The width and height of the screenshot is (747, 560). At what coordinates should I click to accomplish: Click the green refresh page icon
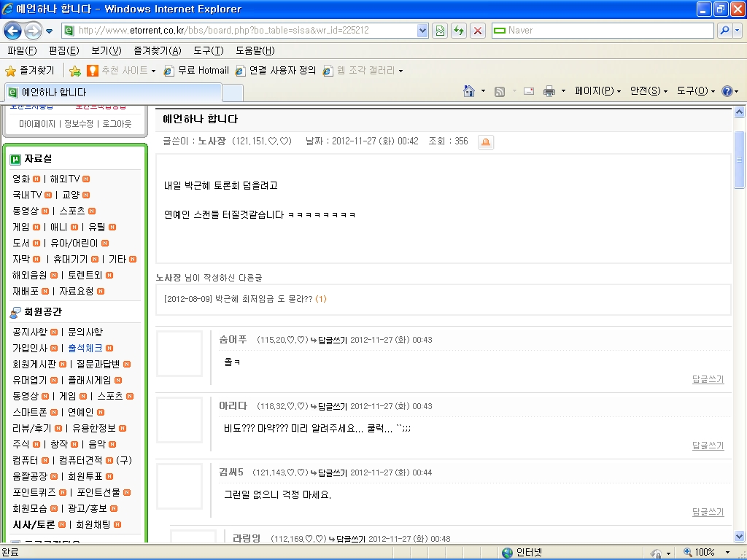(458, 31)
